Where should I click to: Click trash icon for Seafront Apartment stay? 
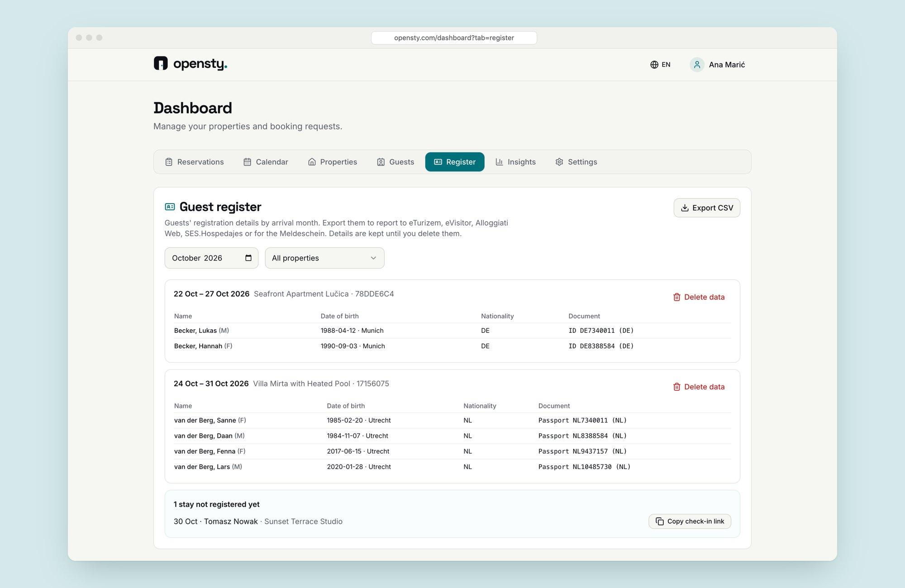point(676,297)
